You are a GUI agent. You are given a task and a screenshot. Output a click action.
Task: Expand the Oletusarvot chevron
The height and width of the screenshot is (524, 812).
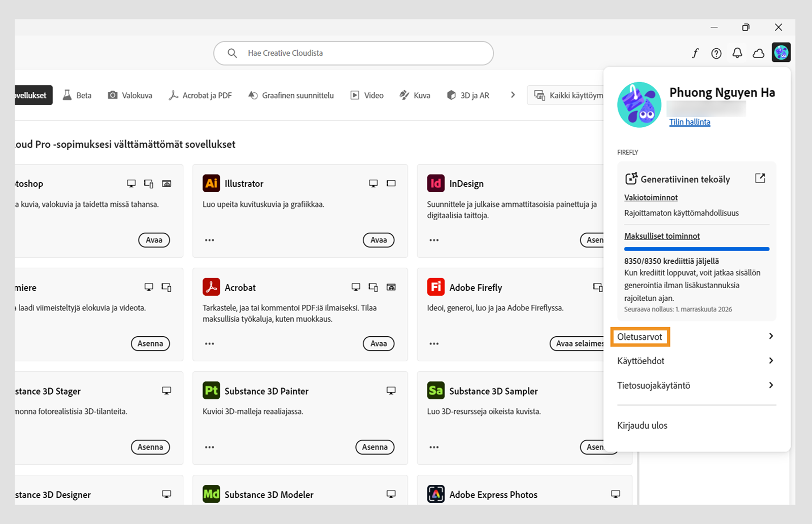[x=771, y=336]
